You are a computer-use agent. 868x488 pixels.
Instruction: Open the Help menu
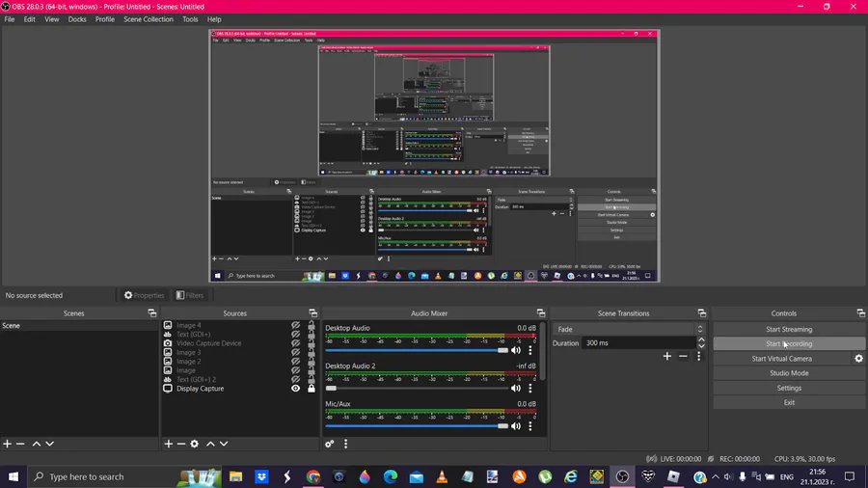click(x=214, y=19)
